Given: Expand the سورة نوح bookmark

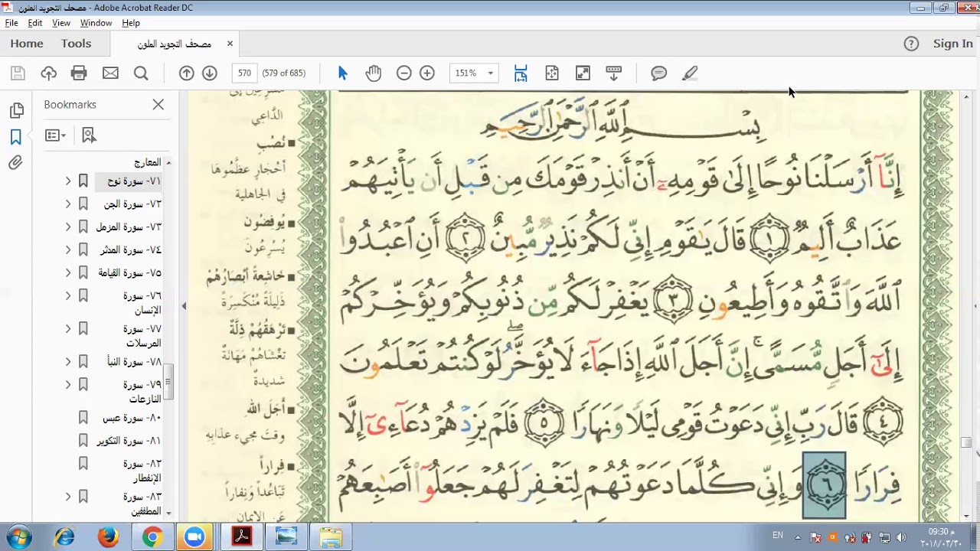Looking at the screenshot, I should [x=67, y=181].
